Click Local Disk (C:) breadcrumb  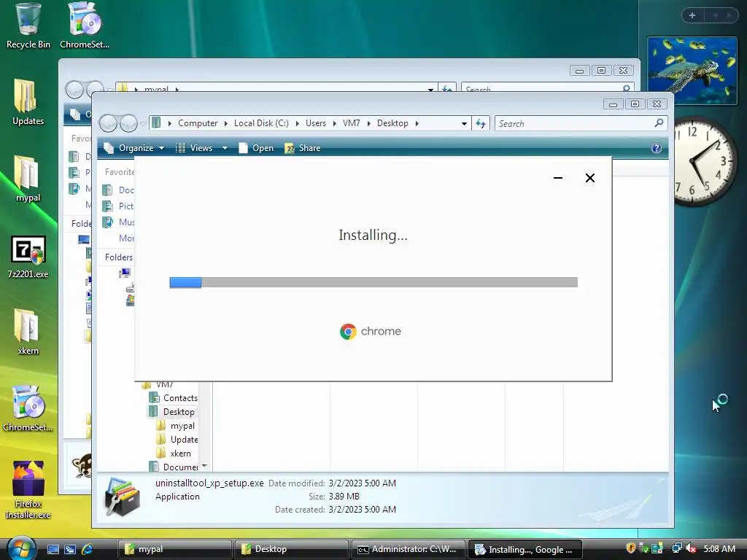click(x=261, y=123)
